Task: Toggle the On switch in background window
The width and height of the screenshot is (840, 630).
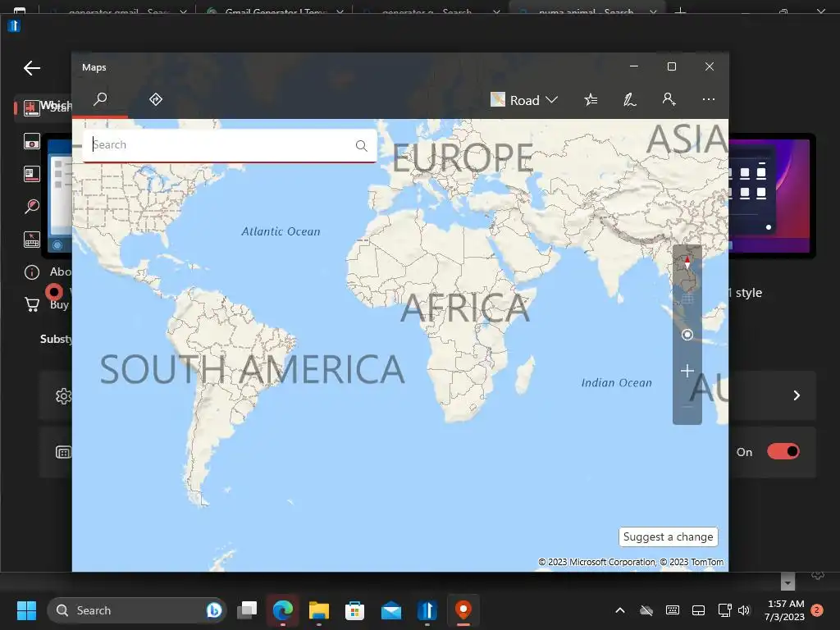Action: 783,452
